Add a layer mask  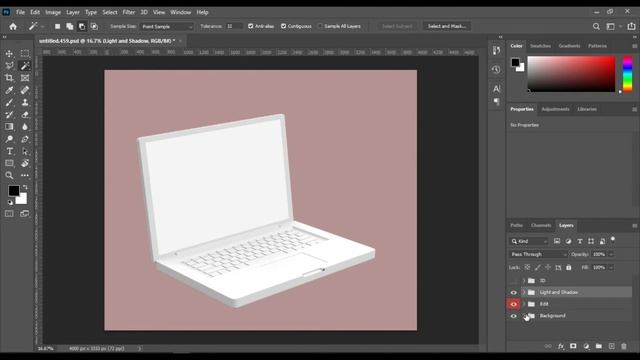(573, 346)
